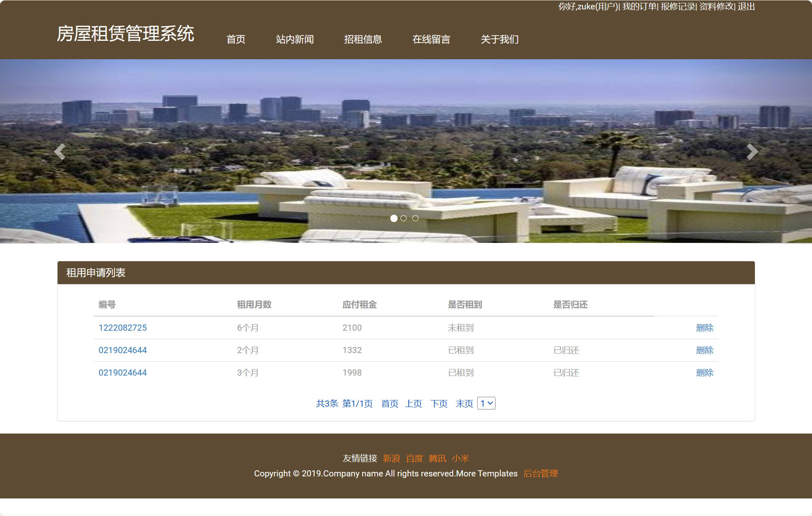812x516 pixels.
Task: Visit the 百度 friend link
Action: 414,458
